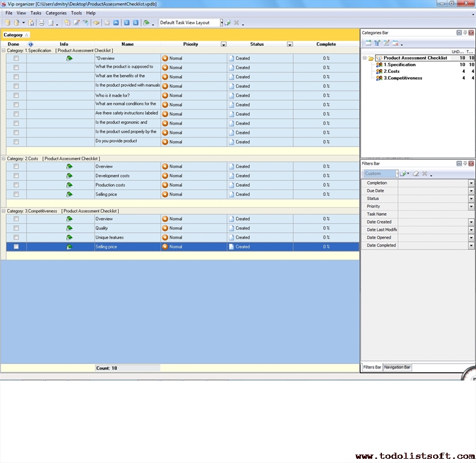The width and height of the screenshot is (476, 463).
Task: Check Done box for Development costs task
Action: coord(16,176)
